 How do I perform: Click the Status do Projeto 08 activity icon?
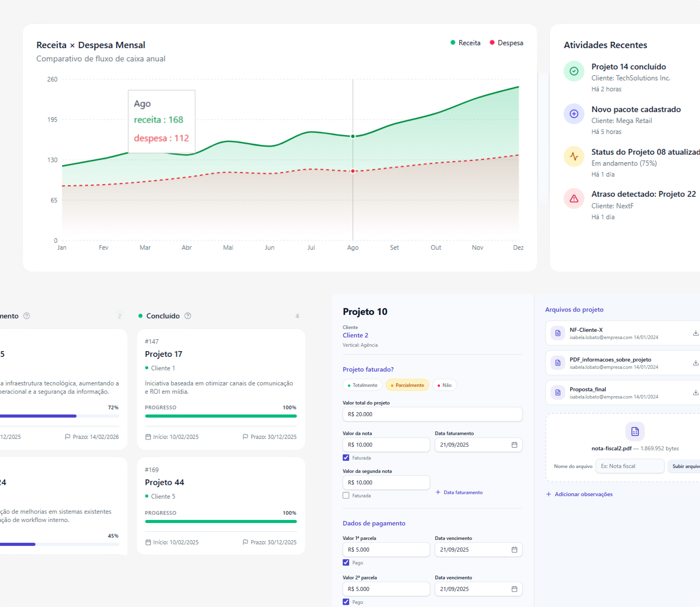(x=574, y=157)
